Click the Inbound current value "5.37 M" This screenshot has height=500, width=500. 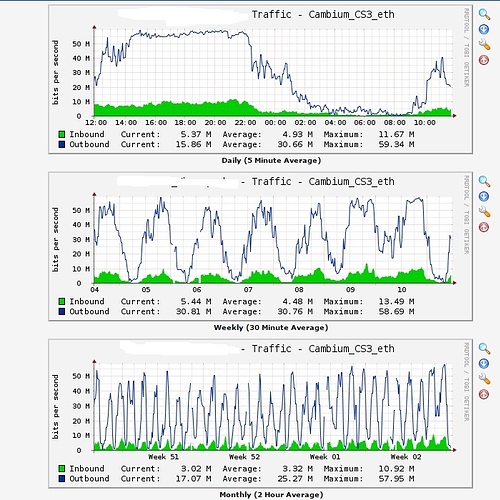(x=196, y=134)
